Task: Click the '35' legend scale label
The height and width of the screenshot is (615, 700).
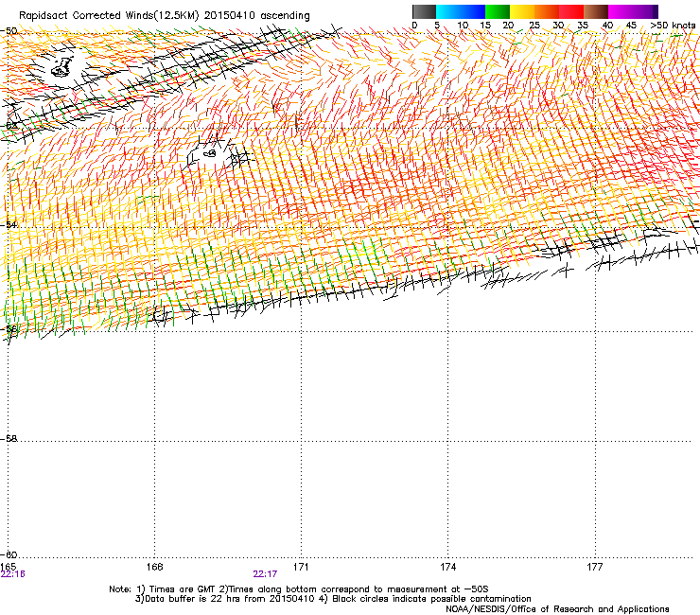Action: click(583, 26)
